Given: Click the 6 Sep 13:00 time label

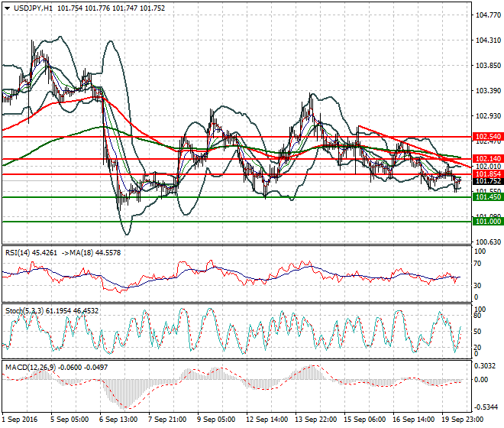Looking at the screenshot, I should click(118, 420).
